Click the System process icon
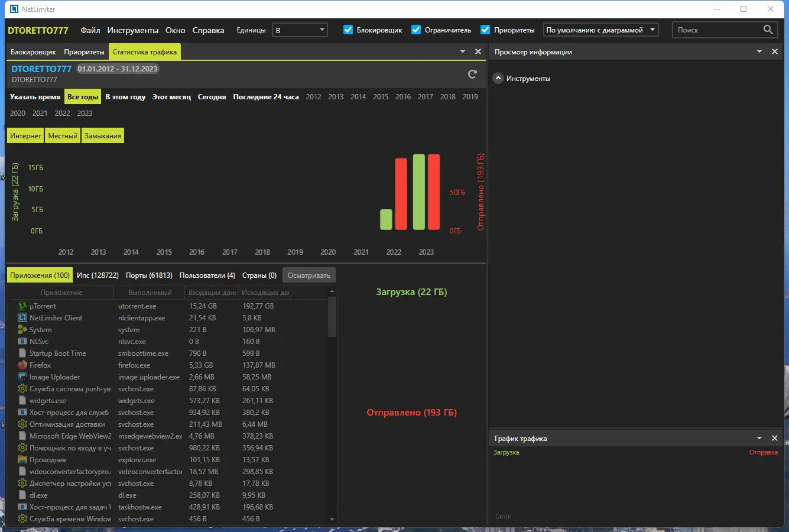789x532 pixels. coord(22,330)
